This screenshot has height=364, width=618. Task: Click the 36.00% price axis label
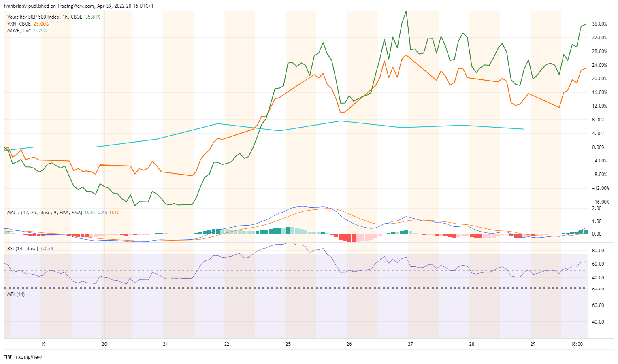tap(599, 24)
